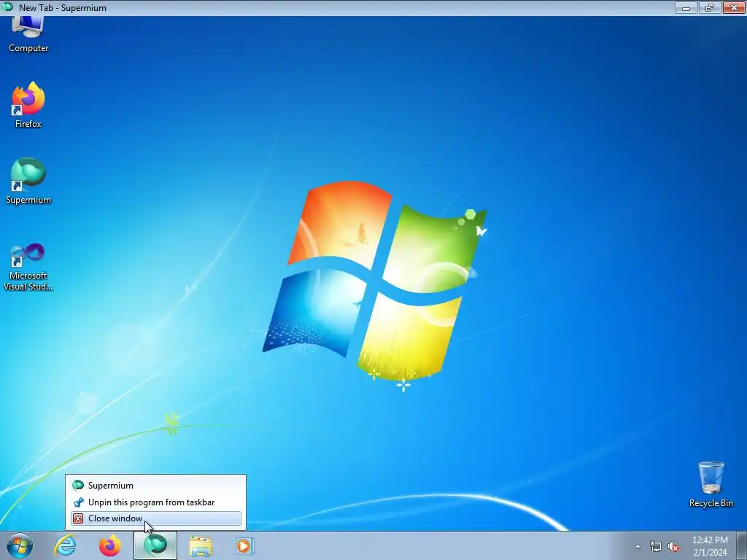Select the Supermium desktop shortcut
This screenshot has height=560, width=747.
tap(28, 181)
